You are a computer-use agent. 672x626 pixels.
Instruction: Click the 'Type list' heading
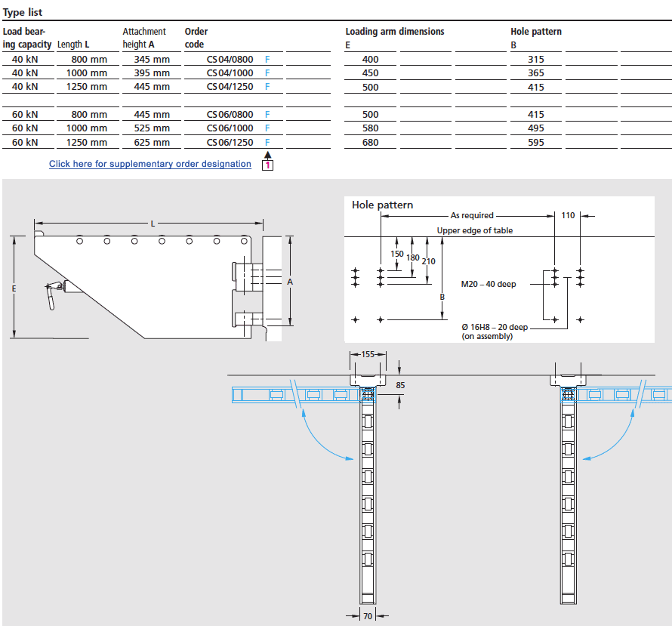[23, 12]
